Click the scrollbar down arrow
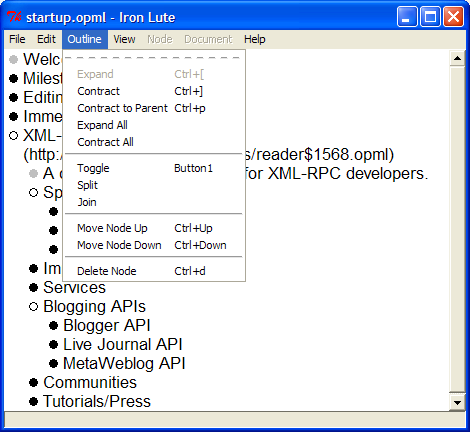This screenshot has height=432, width=470. (x=457, y=402)
